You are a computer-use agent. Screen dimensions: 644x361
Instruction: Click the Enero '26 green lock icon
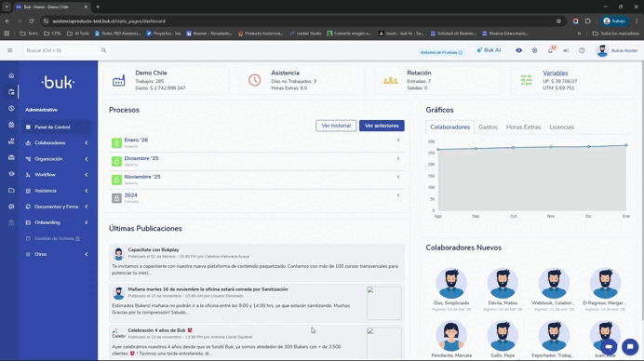click(116, 143)
